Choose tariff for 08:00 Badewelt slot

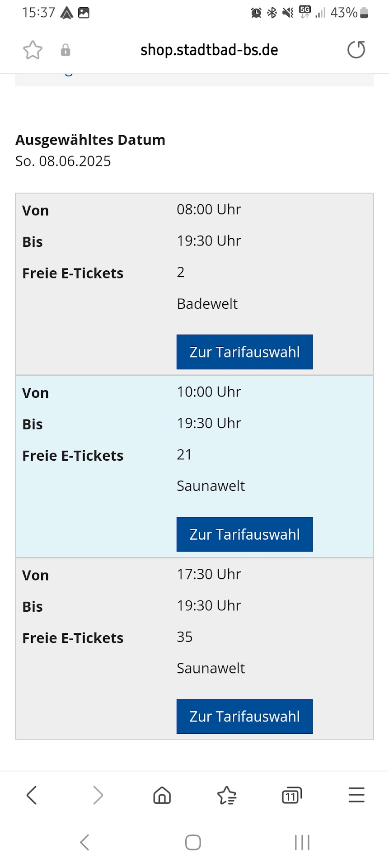(244, 352)
